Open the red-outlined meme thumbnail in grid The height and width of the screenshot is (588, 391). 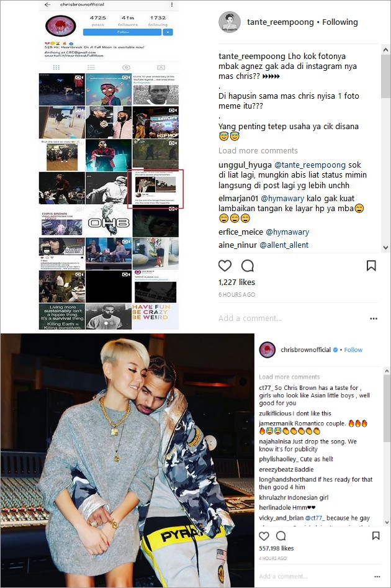coord(155,189)
